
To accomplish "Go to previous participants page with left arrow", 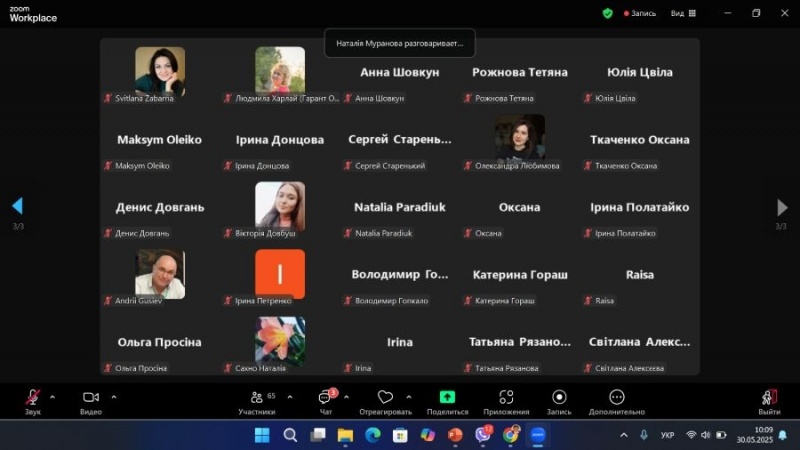I will [x=17, y=206].
